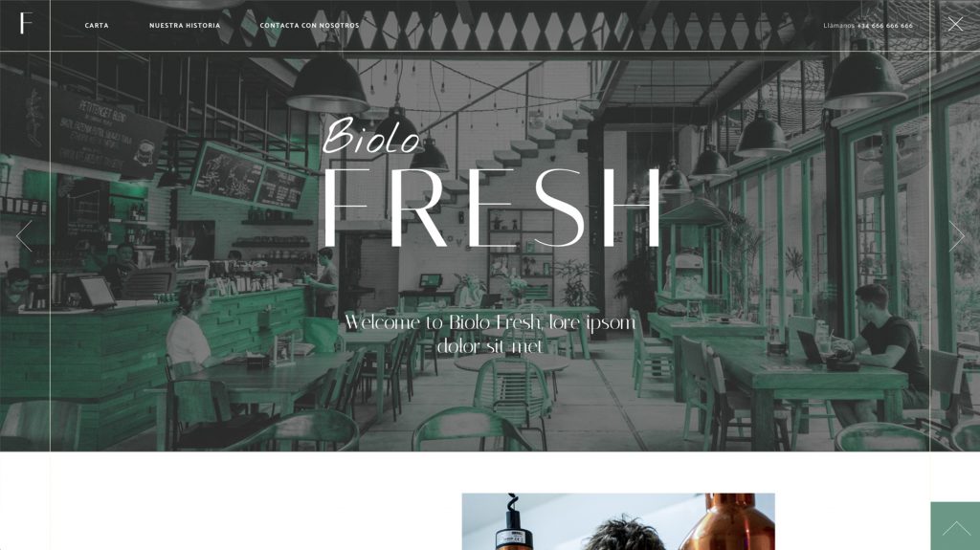This screenshot has width=980, height=550.
Task: Click the Biolo script heading
Action: pyautogui.click(x=371, y=136)
